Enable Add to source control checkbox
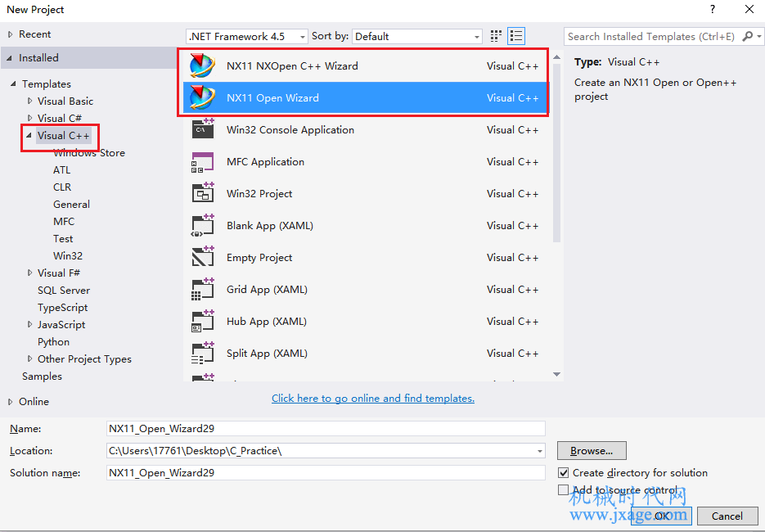765x532 pixels. [564, 489]
